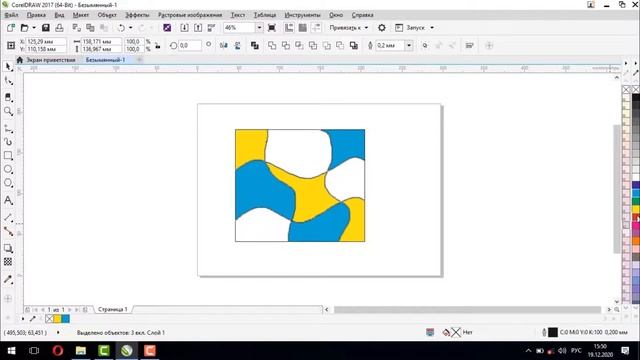The height and width of the screenshot is (360, 640).
Task: Open Windows Start menu
Action: 11,351
